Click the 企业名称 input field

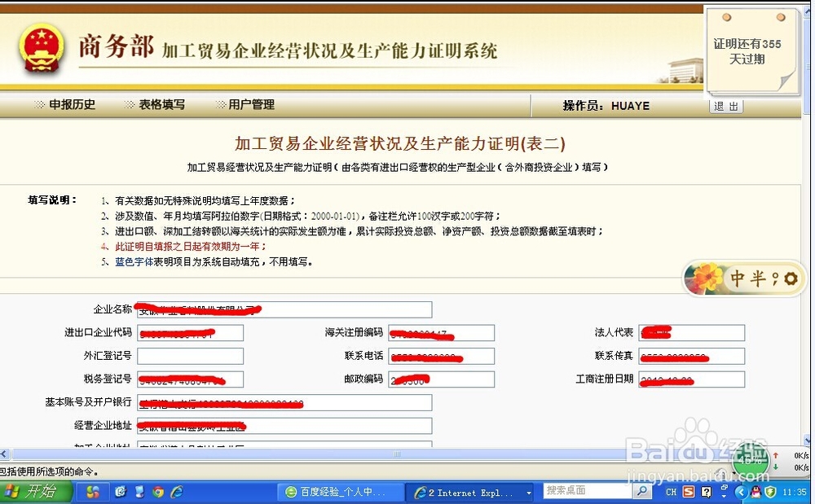284,310
